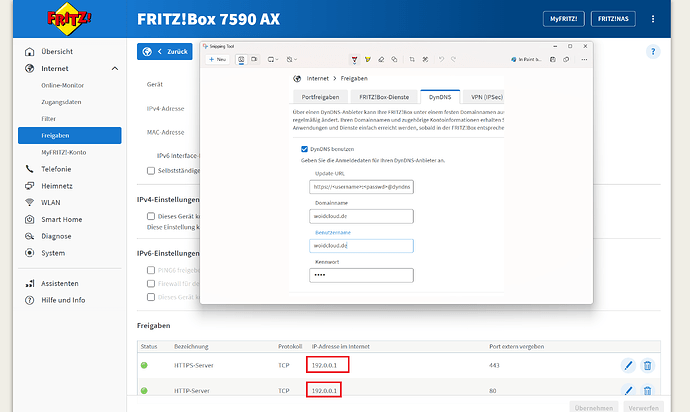This screenshot has height=412, width=690.
Task: Open Übersicht in the sidebar
Action: click(57, 52)
